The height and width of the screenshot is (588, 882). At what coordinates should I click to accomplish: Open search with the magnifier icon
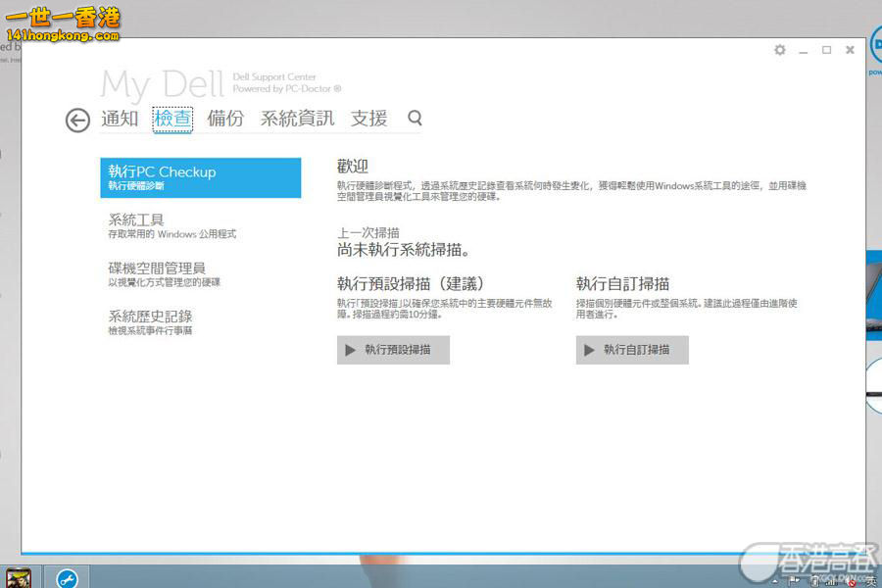coord(415,118)
